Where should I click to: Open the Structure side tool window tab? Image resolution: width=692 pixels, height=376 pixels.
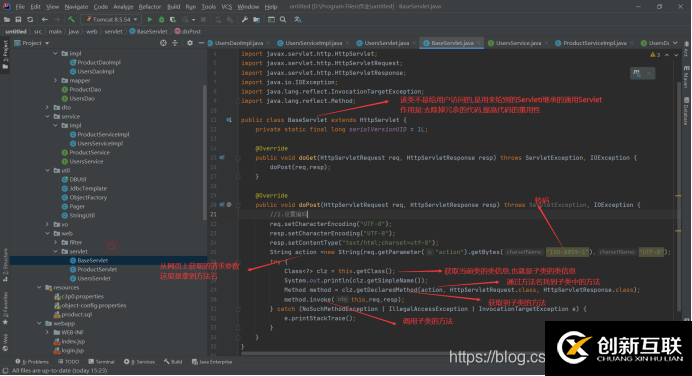[x=5, y=265]
